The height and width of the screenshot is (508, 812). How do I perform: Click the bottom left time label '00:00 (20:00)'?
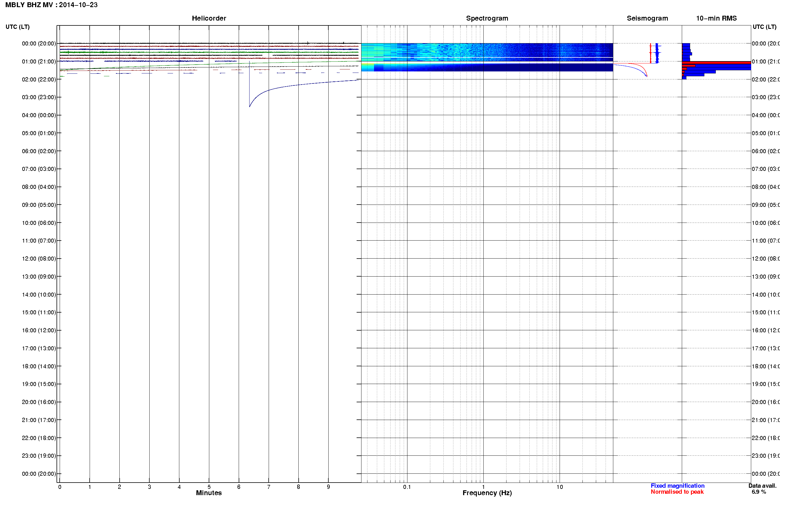(x=39, y=474)
